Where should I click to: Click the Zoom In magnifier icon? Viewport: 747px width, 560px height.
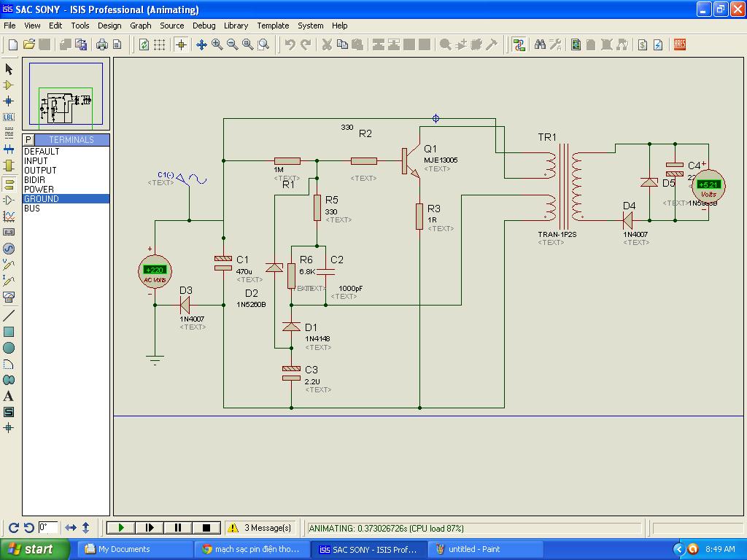(x=217, y=44)
